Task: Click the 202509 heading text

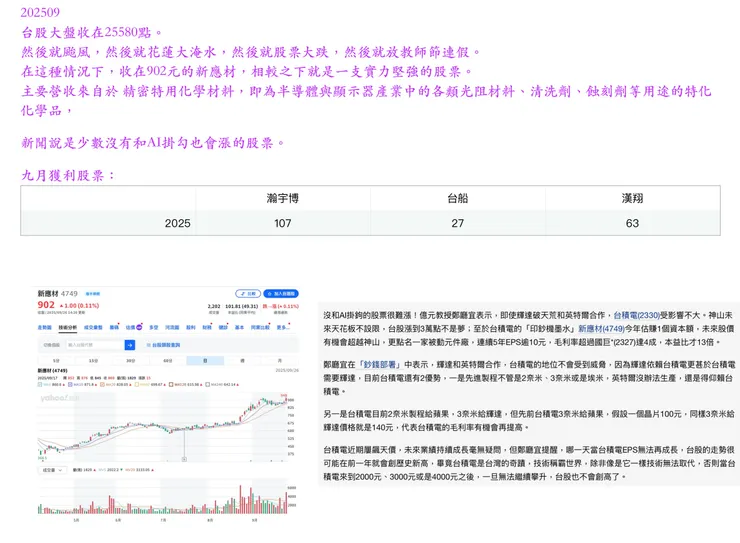Action: tap(40, 12)
